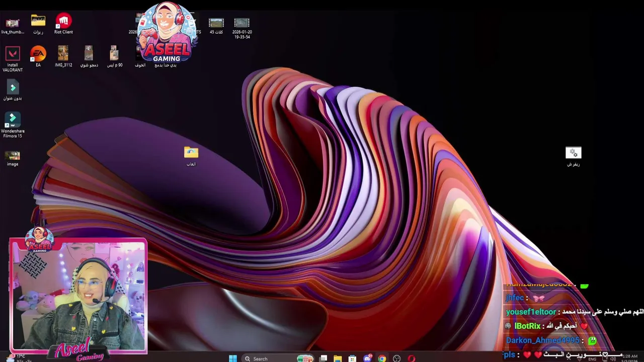Screen dimensions: 644x362
Task: Select the yellow folder labeled ريزات
Action: tap(38, 24)
